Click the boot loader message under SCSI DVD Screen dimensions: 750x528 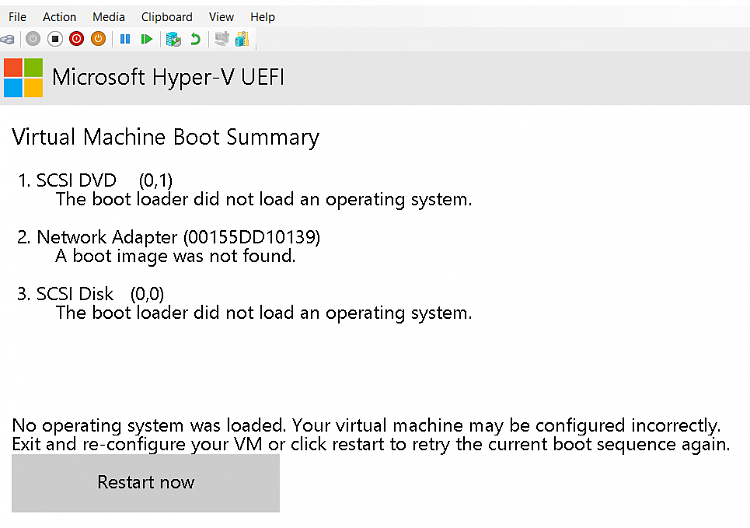click(x=264, y=199)
